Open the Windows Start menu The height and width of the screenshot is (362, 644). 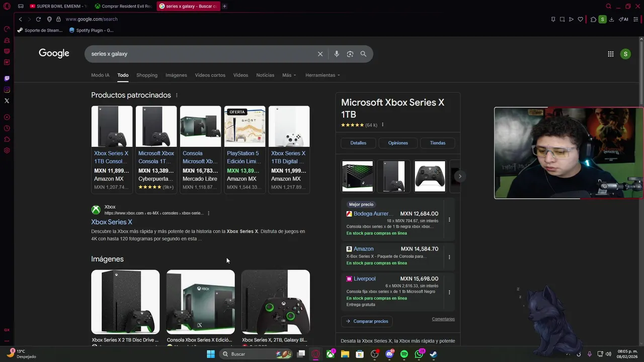click(x=211, y=354)
